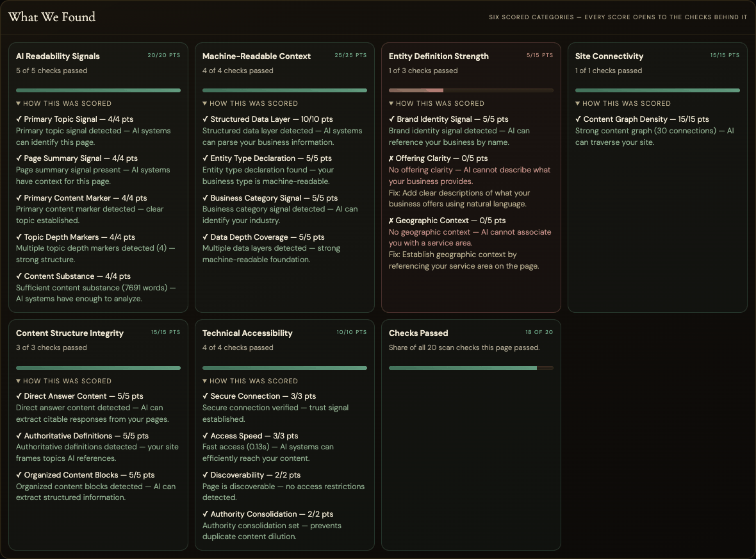Collapse 'How this was scored' under Content Structure Integrity
Screen dimensions: 756x559
click(63, 381)
